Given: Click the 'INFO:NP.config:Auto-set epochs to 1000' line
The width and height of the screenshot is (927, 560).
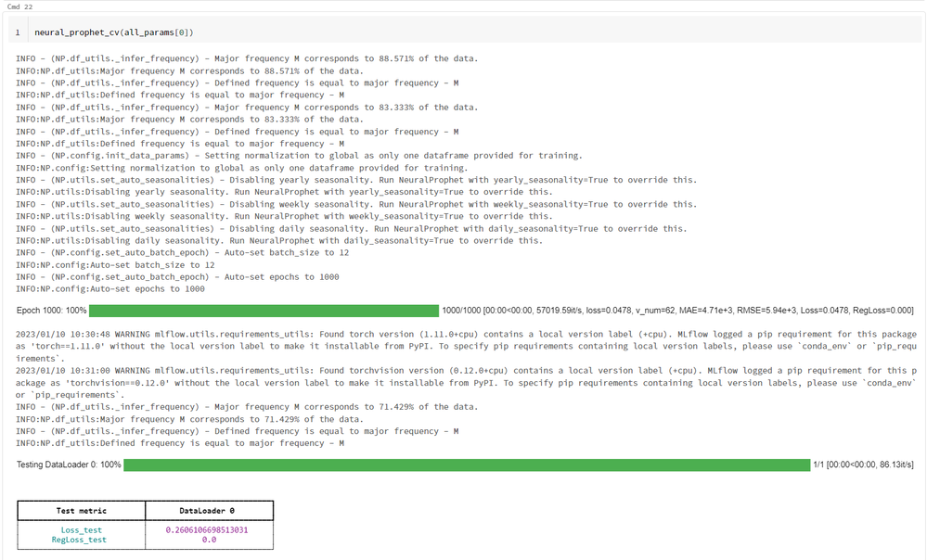Looking at the screenshot, I should (x=110, y=288).
